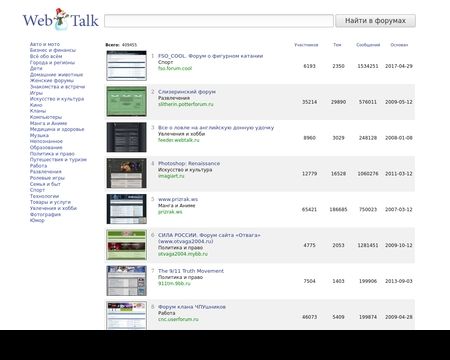Open the 'Всё обо всём' category
Viewport: 450px width, 360px height.
(46, 56)
